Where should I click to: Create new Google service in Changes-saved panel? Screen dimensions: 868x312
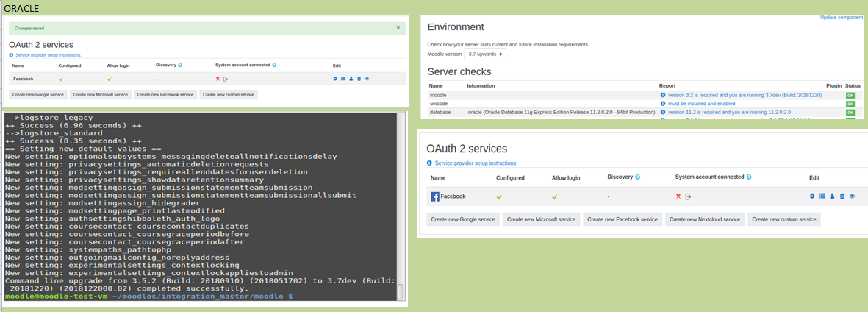(39, 95)
